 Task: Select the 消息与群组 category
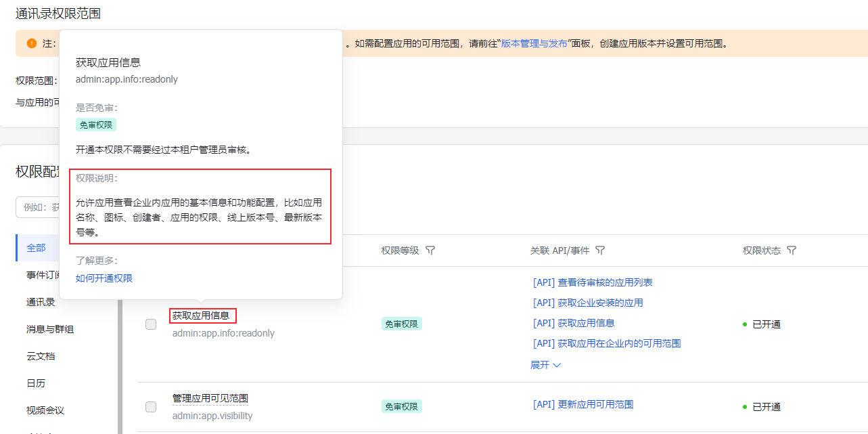tap(50, 329)
